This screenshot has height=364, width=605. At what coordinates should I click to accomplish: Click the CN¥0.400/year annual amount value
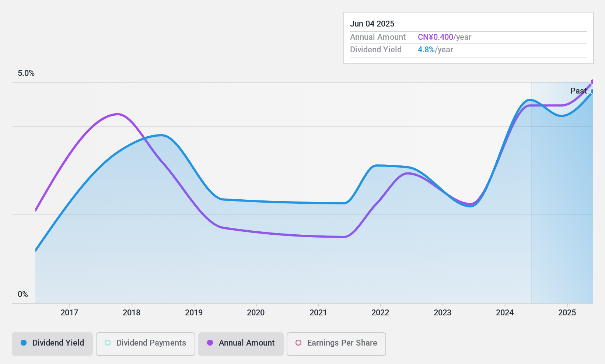pyautogui.click(x=445, y=37)
